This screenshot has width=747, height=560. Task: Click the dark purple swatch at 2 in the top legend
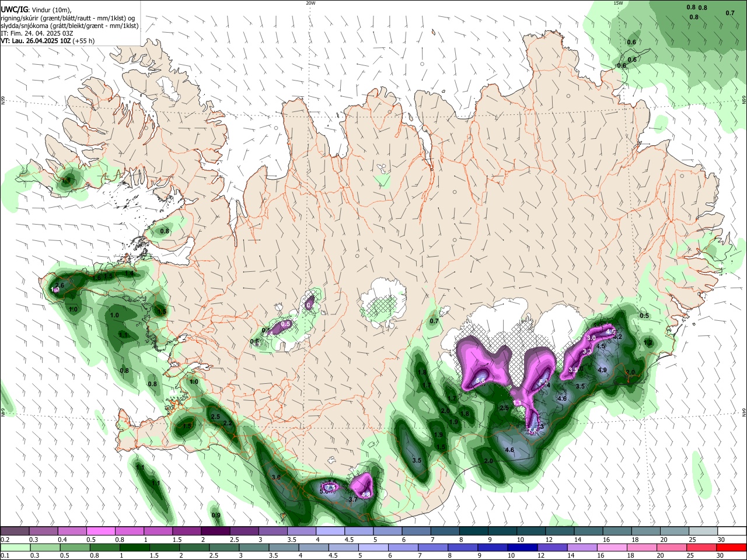pos(215,531)
